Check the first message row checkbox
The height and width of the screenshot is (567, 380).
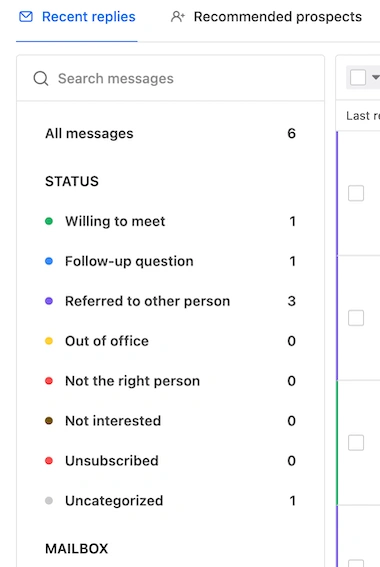point(356,193)
